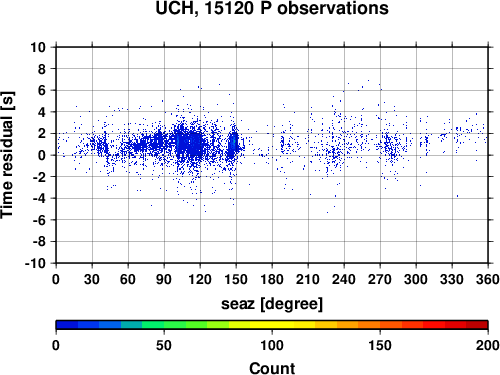This screenshot has height=375, width=500.
Task: Click the x-axis tick label '240'
Action: 344,279
